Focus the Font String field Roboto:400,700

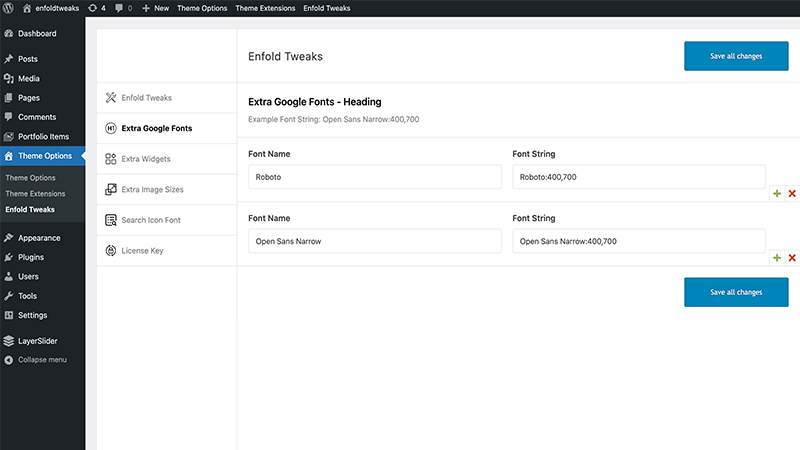(x=639, y=177)
